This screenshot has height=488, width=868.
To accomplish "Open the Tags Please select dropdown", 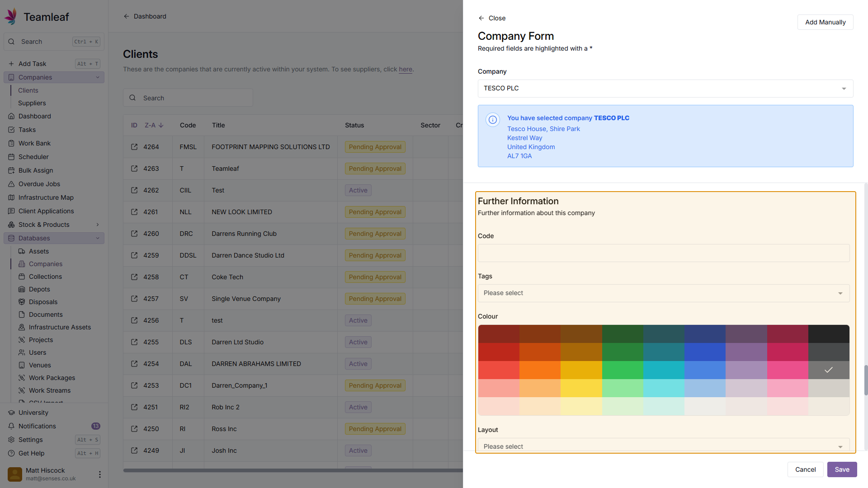I will (663, 293).
